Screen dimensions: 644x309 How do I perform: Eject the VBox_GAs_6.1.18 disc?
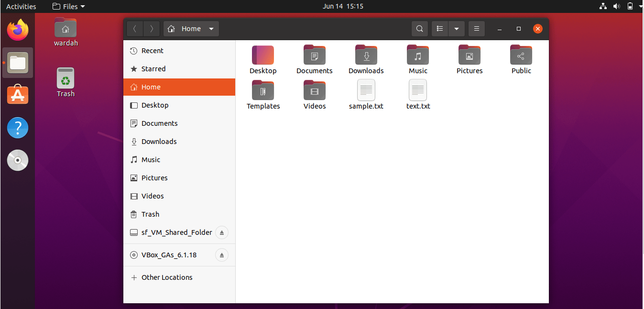click(221, 255)
